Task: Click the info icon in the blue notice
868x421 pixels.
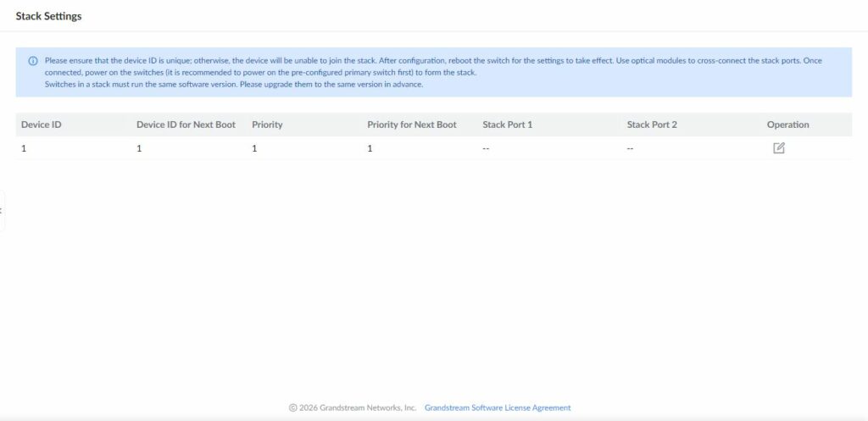Action: pyautogui.click(x=33, y=61)
